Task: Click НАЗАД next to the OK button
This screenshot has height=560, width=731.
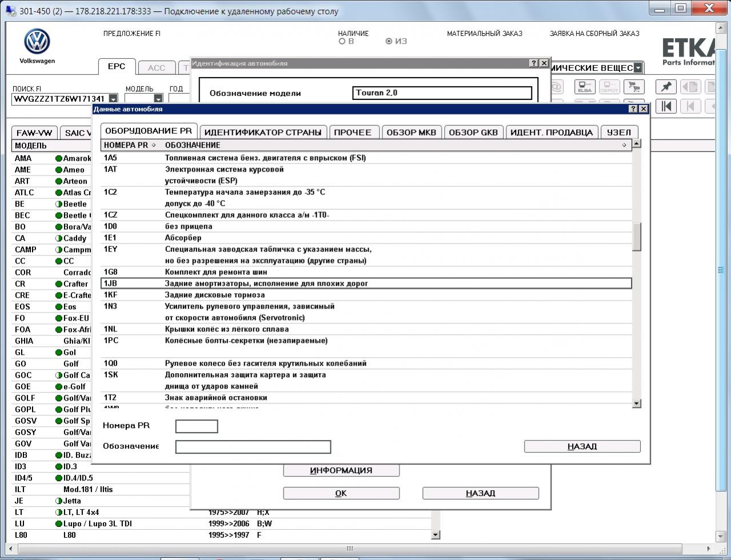Action: pyautogui.click(x=481, y=493)
